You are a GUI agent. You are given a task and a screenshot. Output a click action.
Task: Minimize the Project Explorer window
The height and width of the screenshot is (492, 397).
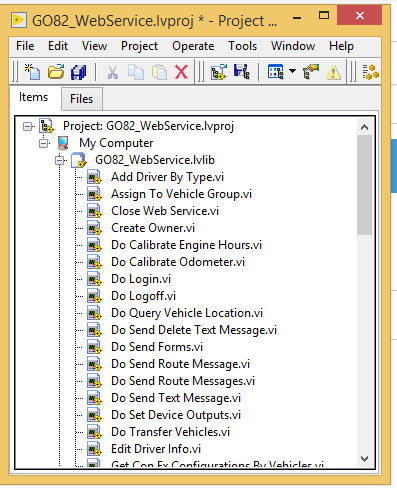(x=297, y=17)
